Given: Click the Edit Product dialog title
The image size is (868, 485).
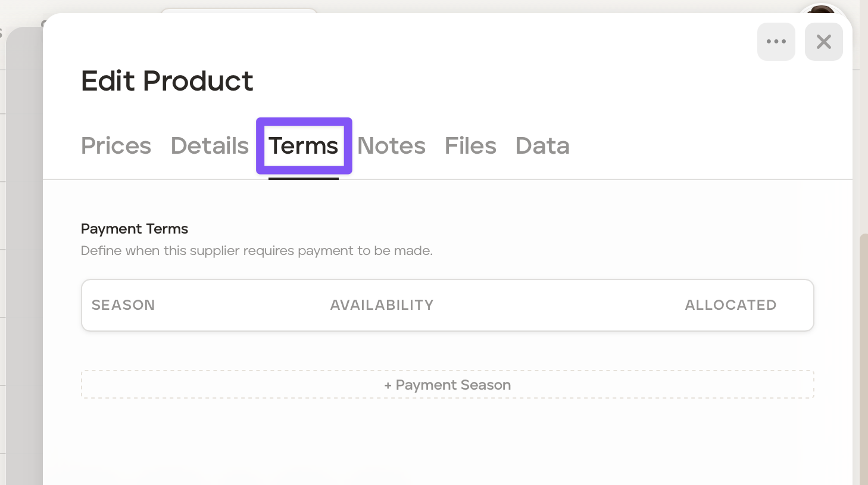Looking at the screenshot, I should [167, 81].
